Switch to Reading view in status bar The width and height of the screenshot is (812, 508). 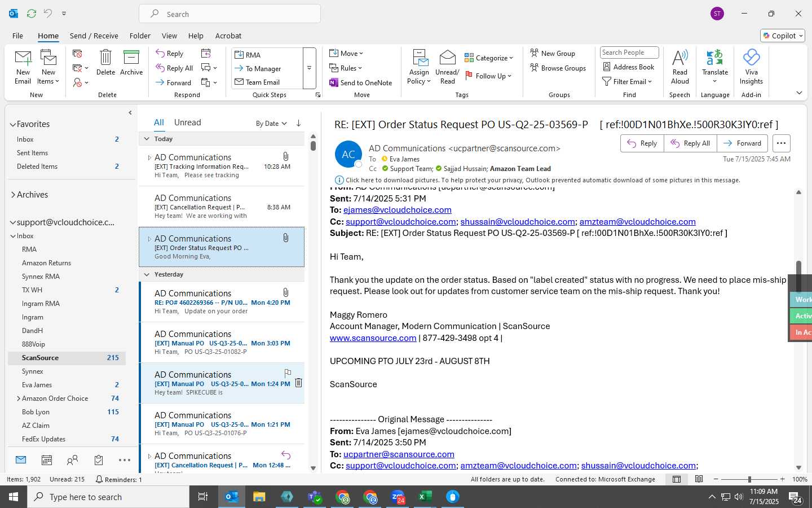click(x=699, y=479)
